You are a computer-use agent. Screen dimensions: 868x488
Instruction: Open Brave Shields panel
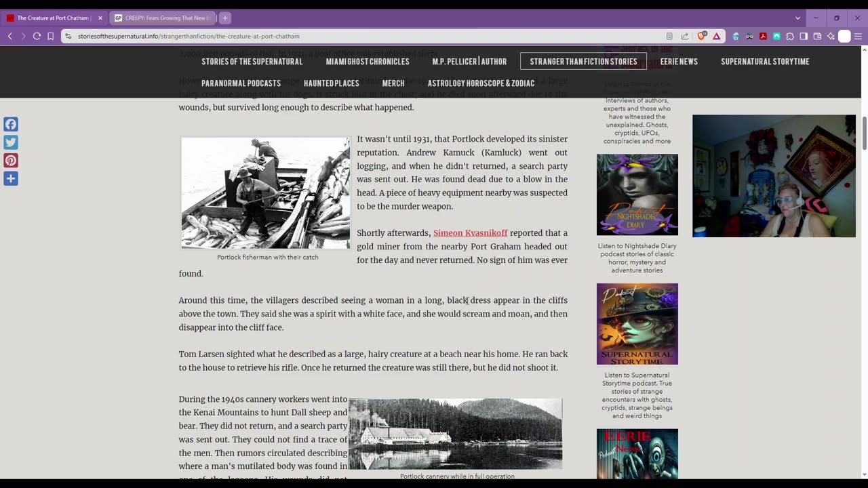[x=702, y=36]
